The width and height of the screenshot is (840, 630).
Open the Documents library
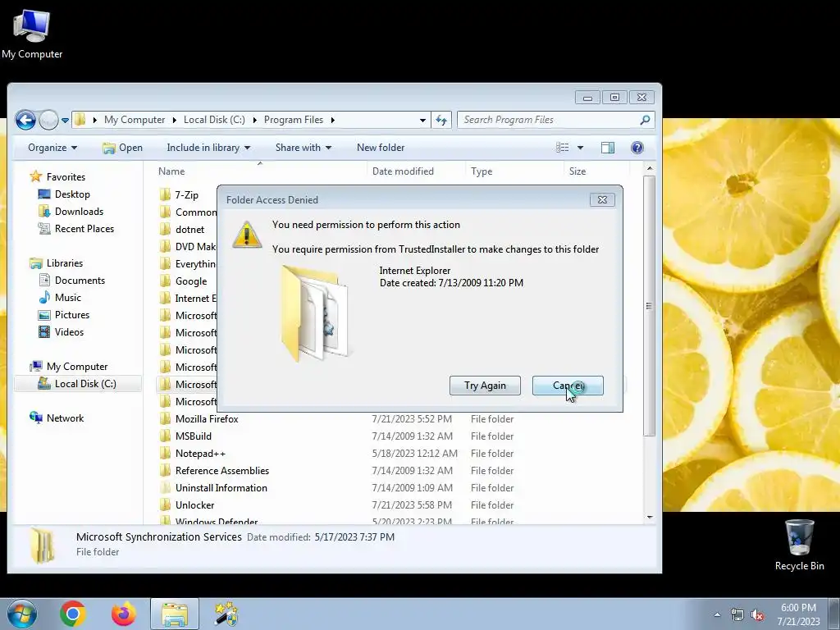(71, 281)
